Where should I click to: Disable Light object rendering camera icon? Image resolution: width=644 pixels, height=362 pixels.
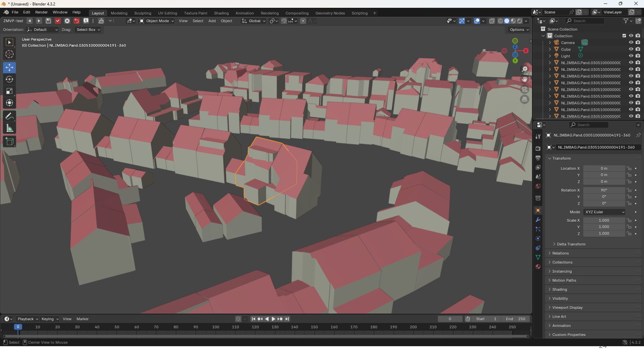pos(638,56)
